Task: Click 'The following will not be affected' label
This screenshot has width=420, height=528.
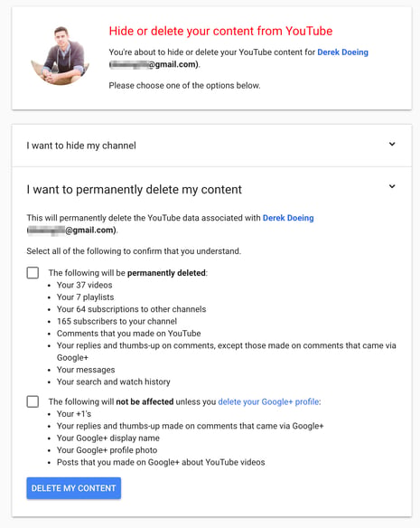Action: [x=184, y=401]
